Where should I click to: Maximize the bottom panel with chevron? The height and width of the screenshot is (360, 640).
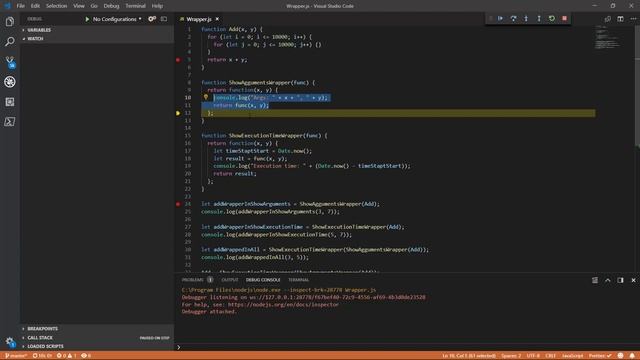(608, 280)
